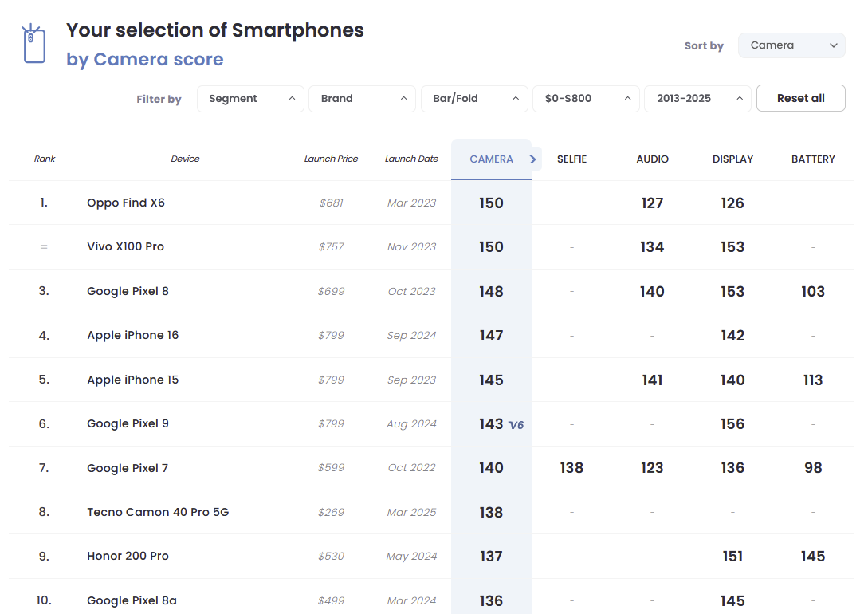Open the Oppo Find X6 device link
This screenshot has height=614, width=868.
(x=126, y=203)
